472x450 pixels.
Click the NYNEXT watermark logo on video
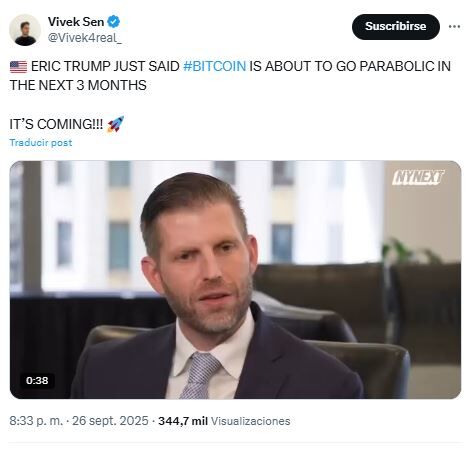[418, 178]
